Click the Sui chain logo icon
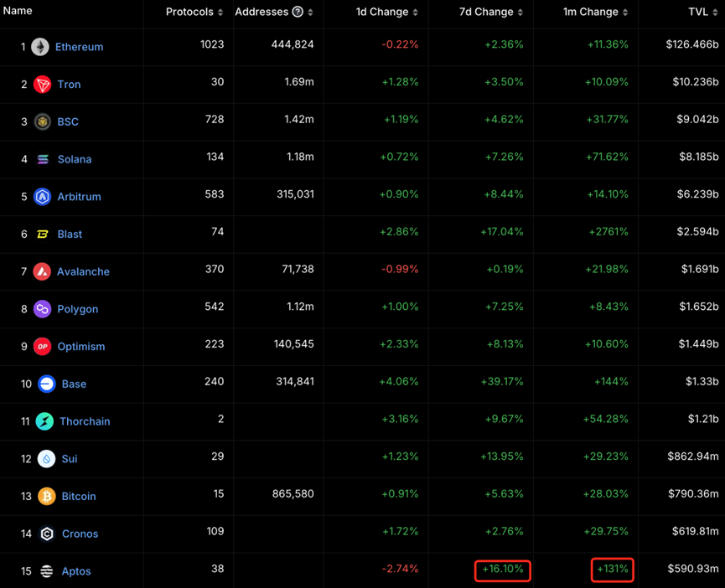The image size is (725, 588). (47, 459)
